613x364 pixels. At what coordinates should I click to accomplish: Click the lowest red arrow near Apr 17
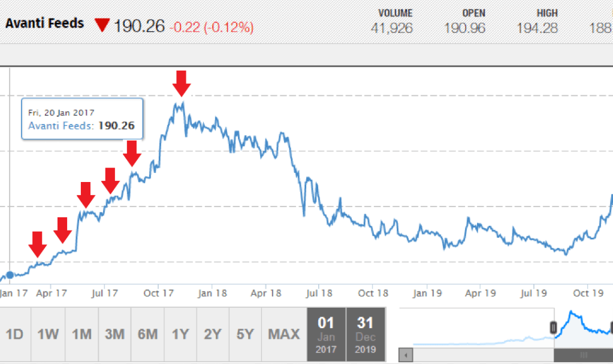(38, 244)
